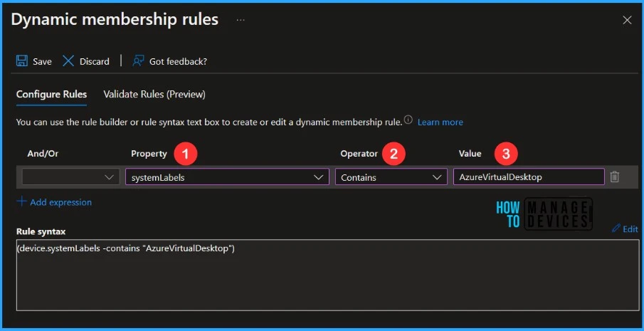Click the Value field containing AzureVirtualDesktop
This screenshot has height=331, width=644.
tap(529, 177)
